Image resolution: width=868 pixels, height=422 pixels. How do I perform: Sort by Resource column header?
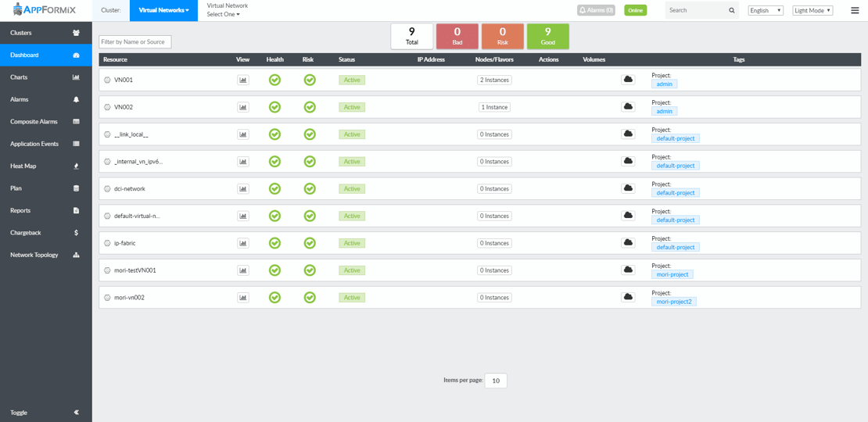click(x=115, y=59)
